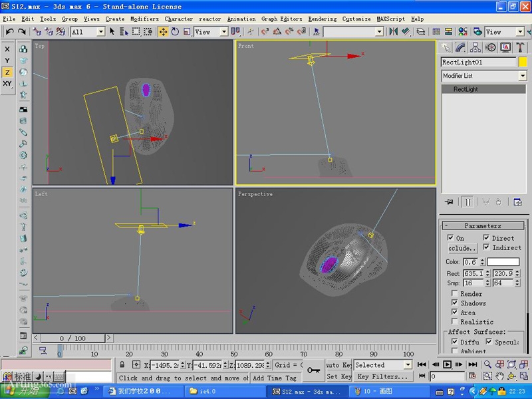
Task: Toggle the Specular checkbox
Action: click(489, 341)
